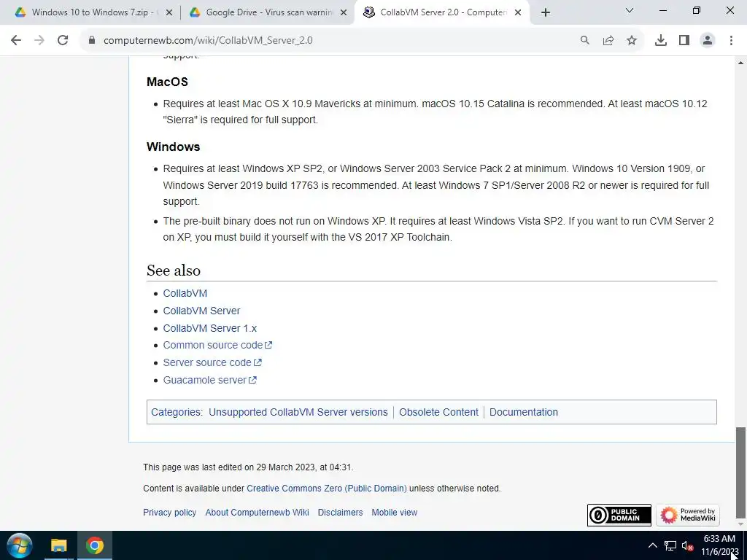Close the CollabVM Server 2.0 tab
Screen dimensions: 747x560
(519, 13)
